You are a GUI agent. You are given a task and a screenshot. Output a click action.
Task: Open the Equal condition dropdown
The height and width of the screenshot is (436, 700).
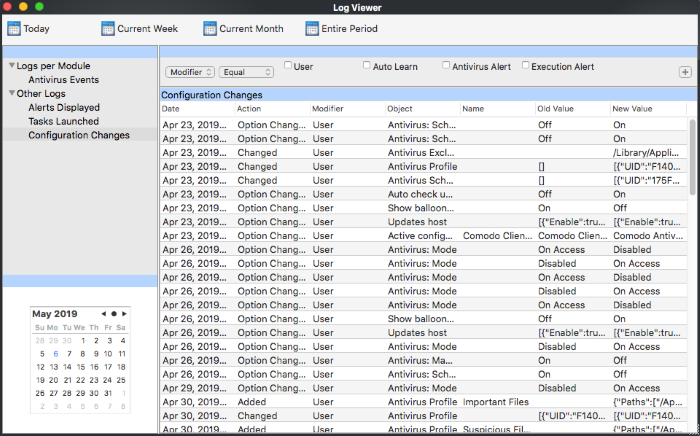(x=246, y=72)
